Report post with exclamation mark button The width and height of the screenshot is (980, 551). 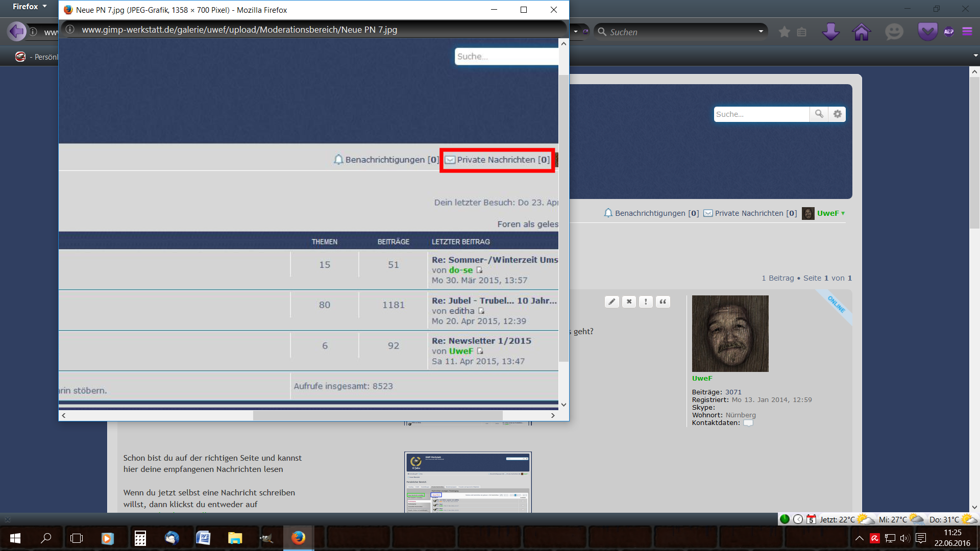(x=646, y=302)
